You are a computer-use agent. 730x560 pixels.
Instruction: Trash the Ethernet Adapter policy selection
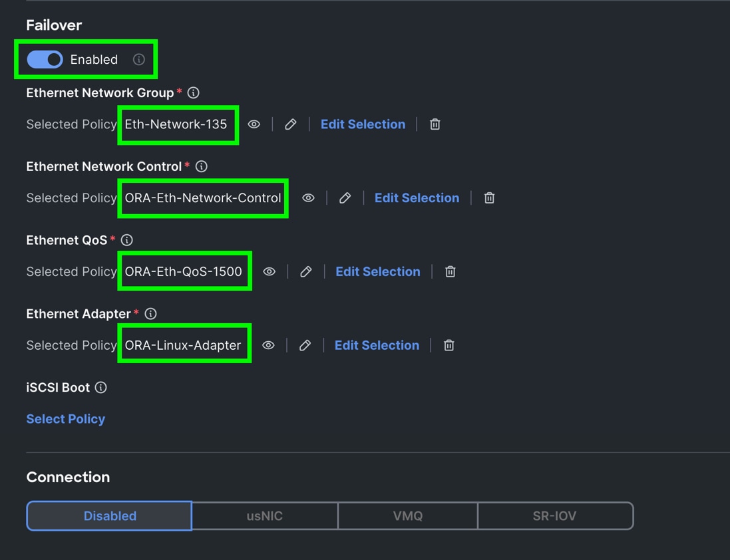click(449, 346)
